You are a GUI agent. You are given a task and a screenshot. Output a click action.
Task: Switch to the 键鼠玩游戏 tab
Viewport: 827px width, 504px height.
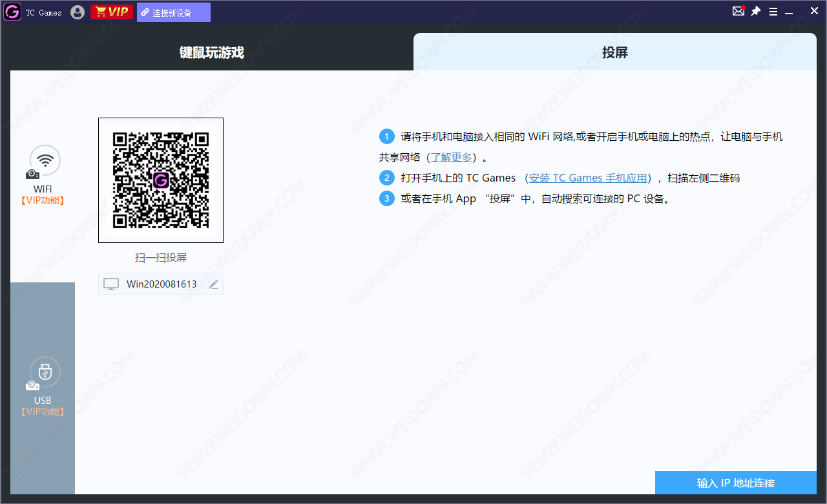tap(212, 52)
